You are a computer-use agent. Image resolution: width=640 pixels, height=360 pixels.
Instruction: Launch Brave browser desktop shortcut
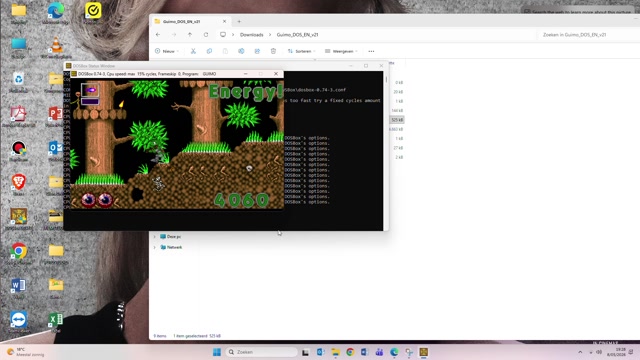(18, 182)
